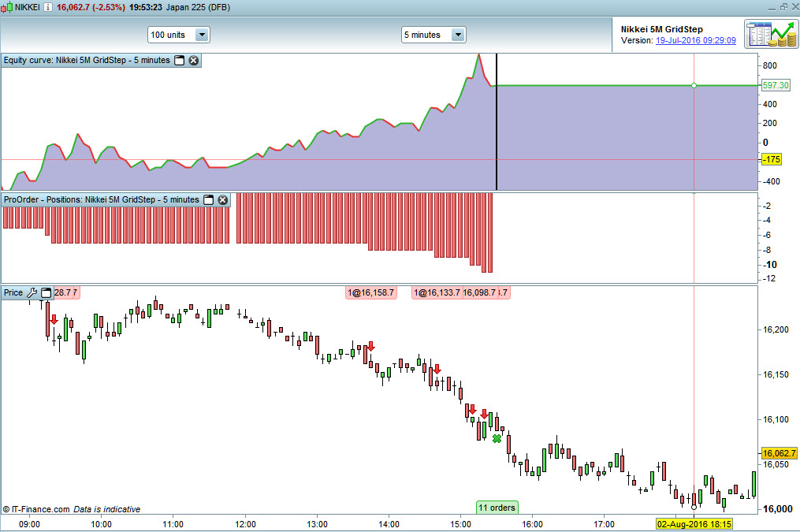Click the -175 yellow equity level label

(772, 160)
